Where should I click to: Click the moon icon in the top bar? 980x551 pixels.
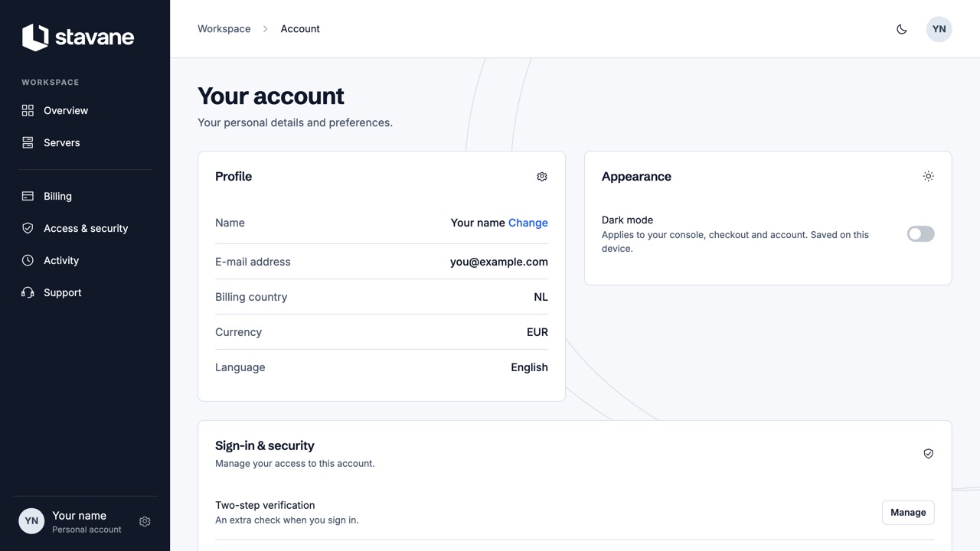point(902,29)
